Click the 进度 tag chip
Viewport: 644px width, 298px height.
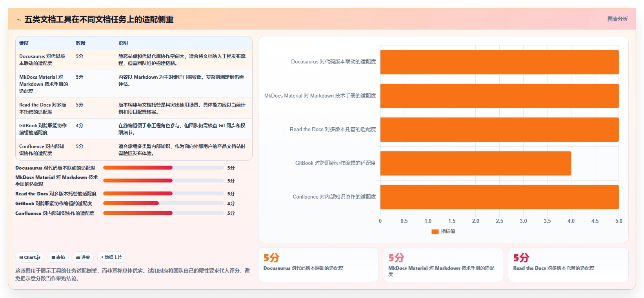click(83, 257)
